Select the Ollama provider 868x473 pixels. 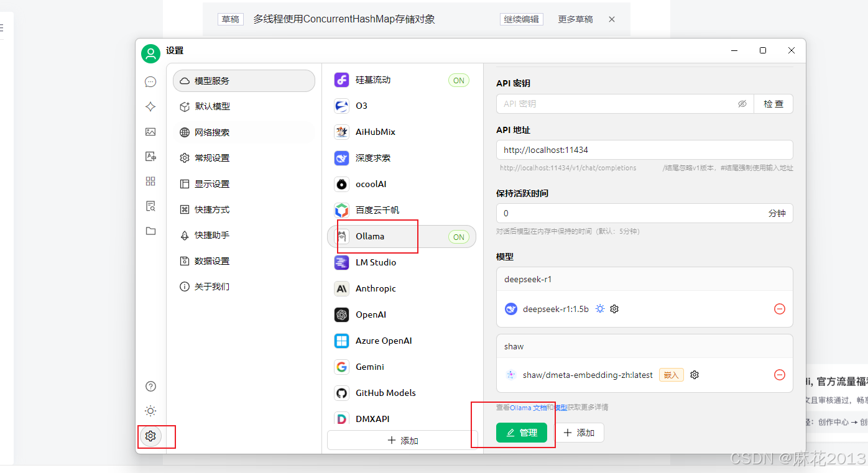pyautogui.click(x=402, y=236)
